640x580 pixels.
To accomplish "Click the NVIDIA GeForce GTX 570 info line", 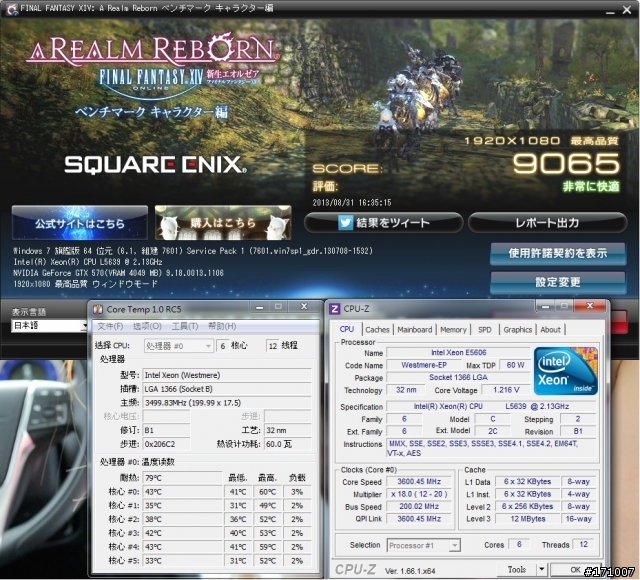I will [x=118, y=273].
